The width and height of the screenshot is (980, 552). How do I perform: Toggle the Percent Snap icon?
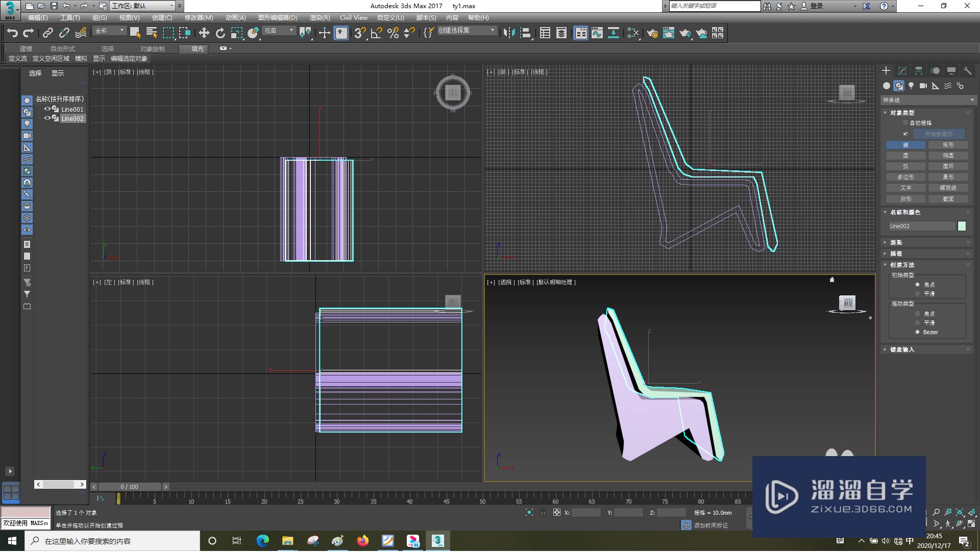393,33
